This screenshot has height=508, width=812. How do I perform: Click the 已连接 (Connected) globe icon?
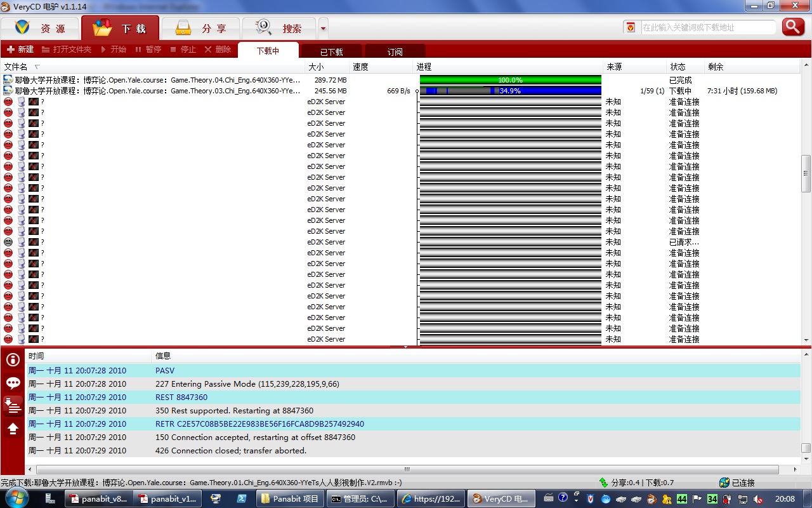click(724, 483)
